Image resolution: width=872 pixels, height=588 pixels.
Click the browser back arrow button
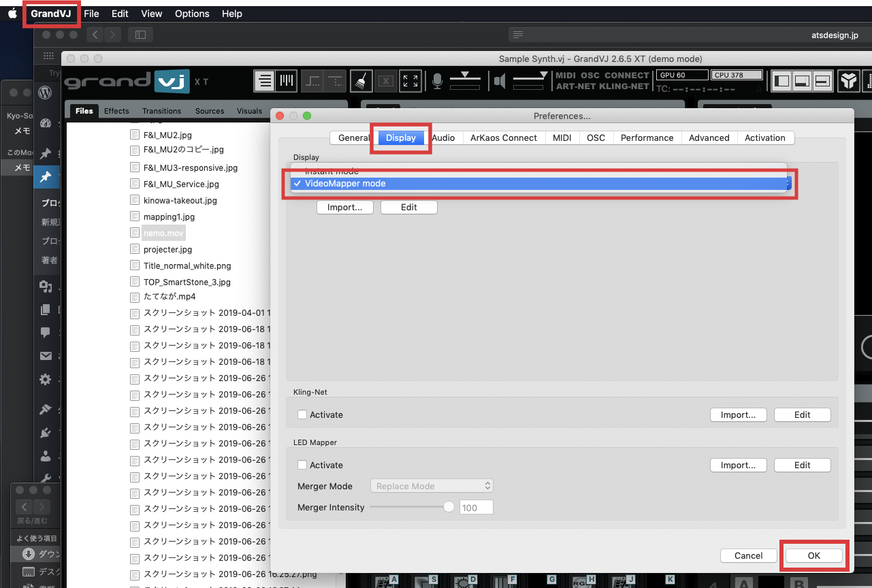(x=95, y=34)
